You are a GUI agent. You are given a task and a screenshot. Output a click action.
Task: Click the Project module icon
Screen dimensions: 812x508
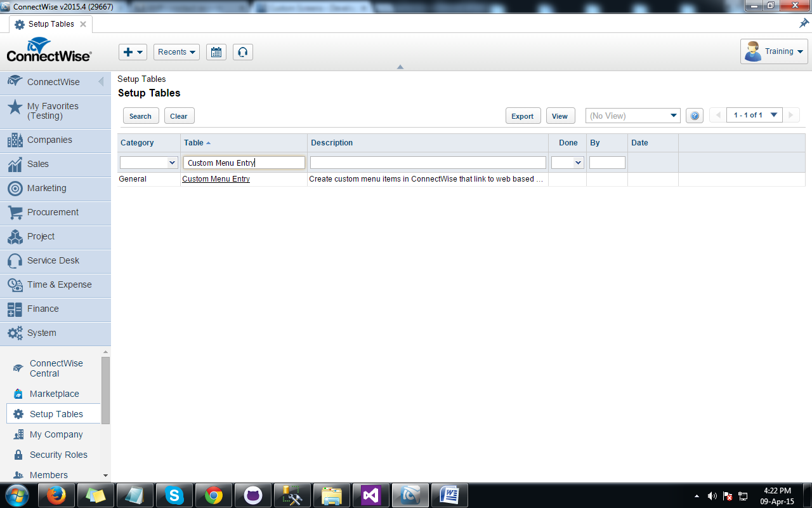point(15,236)
